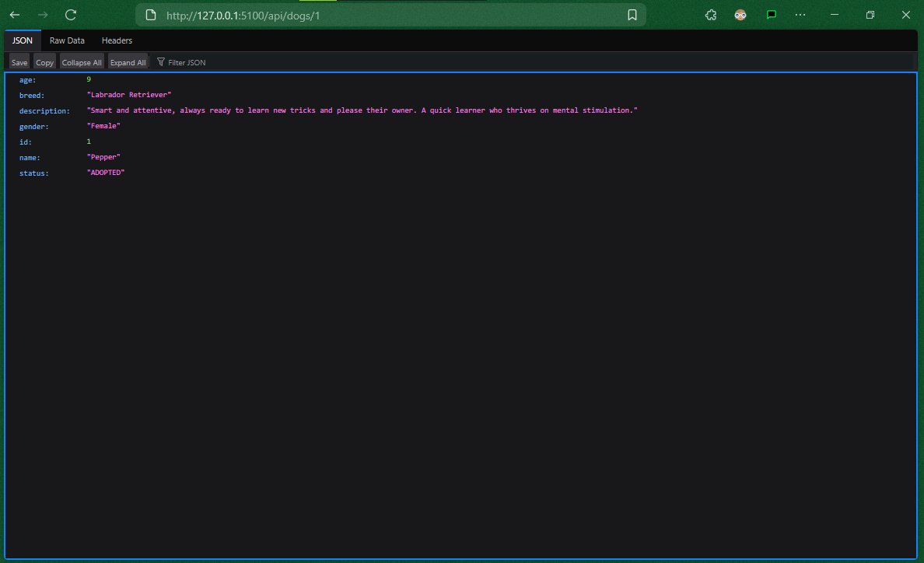Close the browser window

pyautogui.click(x=906, y=15)
